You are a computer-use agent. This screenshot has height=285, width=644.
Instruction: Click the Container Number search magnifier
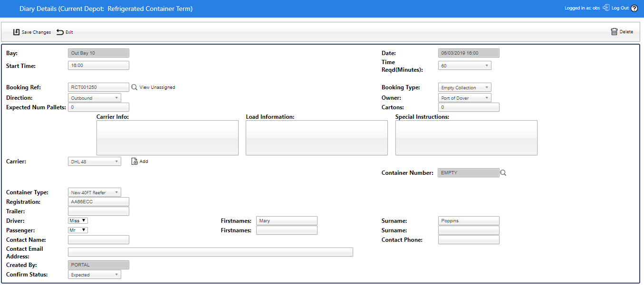click(x=503, y=173)
